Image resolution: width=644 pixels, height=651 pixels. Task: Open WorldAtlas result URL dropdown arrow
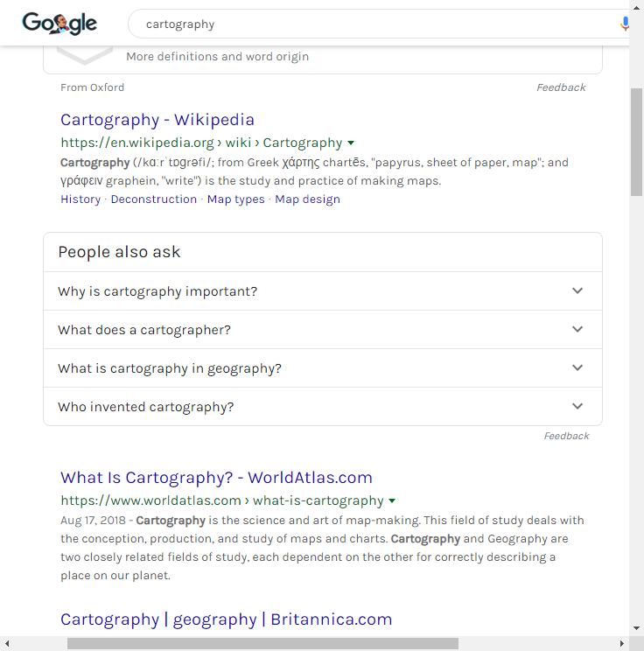coord(392,500)
